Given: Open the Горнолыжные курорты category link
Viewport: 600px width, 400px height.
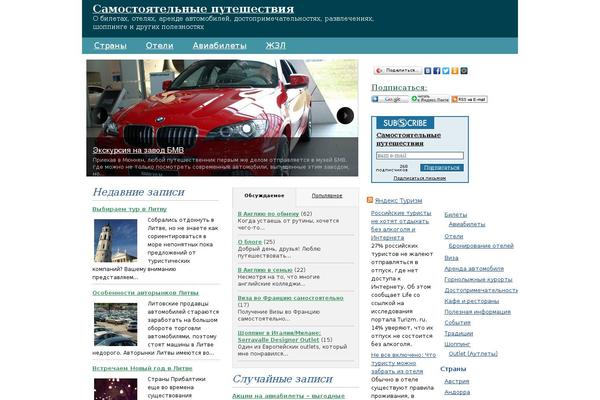Looking at the screenshot, I should 480,280.
